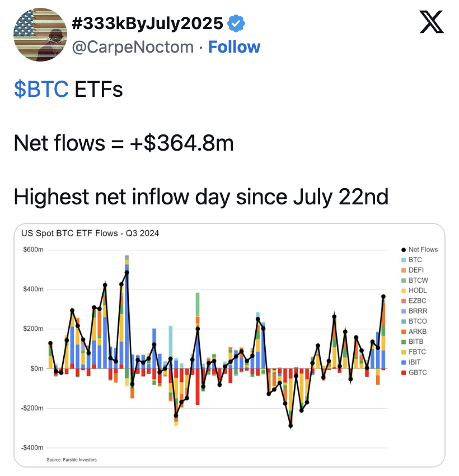Click the BTCO teal legend marker
This screenshot has width=459, height=476.
coord(404,321)
